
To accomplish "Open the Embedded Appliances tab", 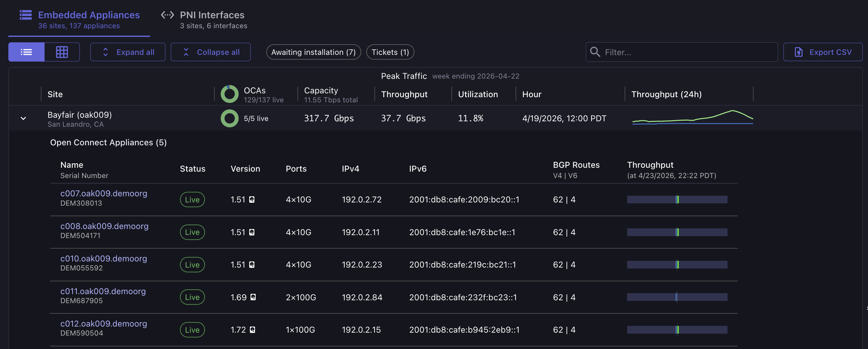I will pyautogui.click(x=79, y=20).
